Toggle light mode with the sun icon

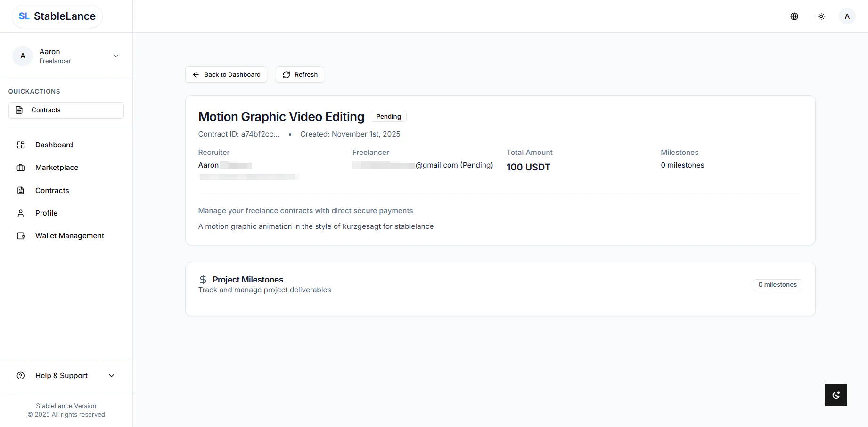click(821, 16)
